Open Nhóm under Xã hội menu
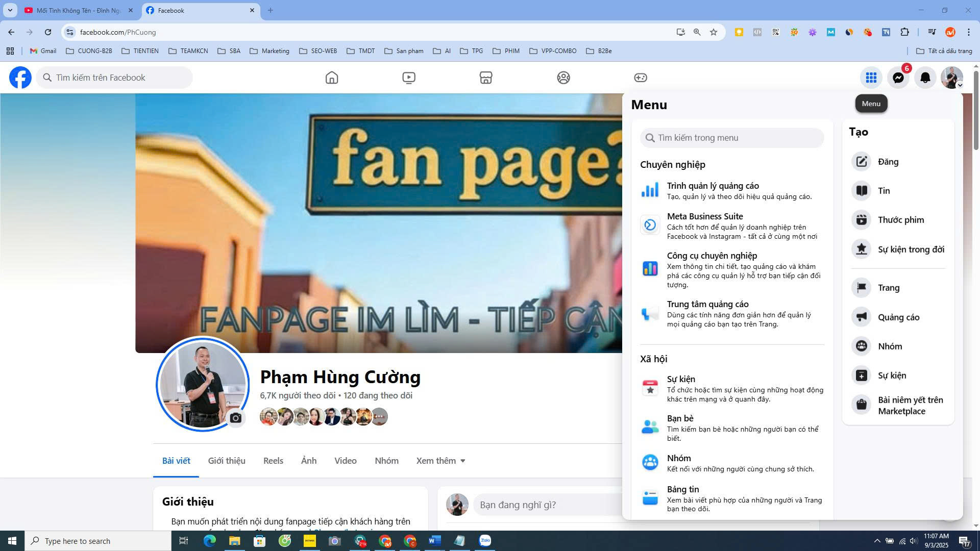This screenshot has height=551, width=980. point(732,463)
